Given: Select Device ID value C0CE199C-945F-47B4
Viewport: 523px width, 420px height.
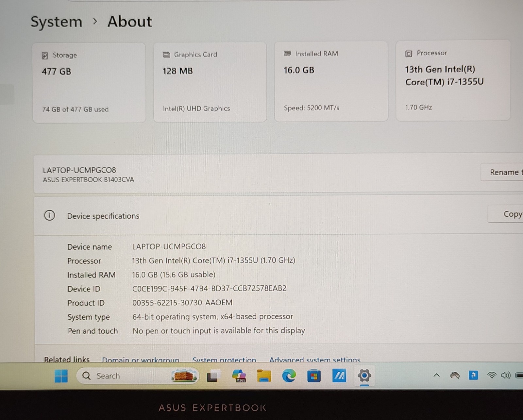Looking at the screenshot, I should pos(209,288).
